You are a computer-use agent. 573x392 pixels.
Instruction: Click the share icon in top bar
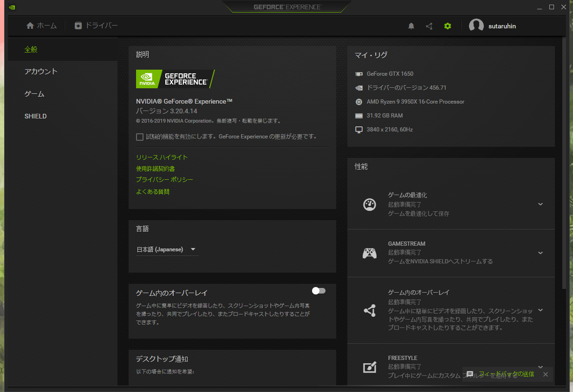429,26
